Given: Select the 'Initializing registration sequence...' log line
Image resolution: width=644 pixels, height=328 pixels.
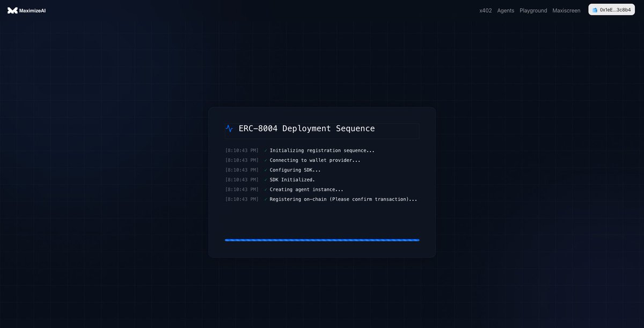Looking at the screenshot, I should pos(322,151).
